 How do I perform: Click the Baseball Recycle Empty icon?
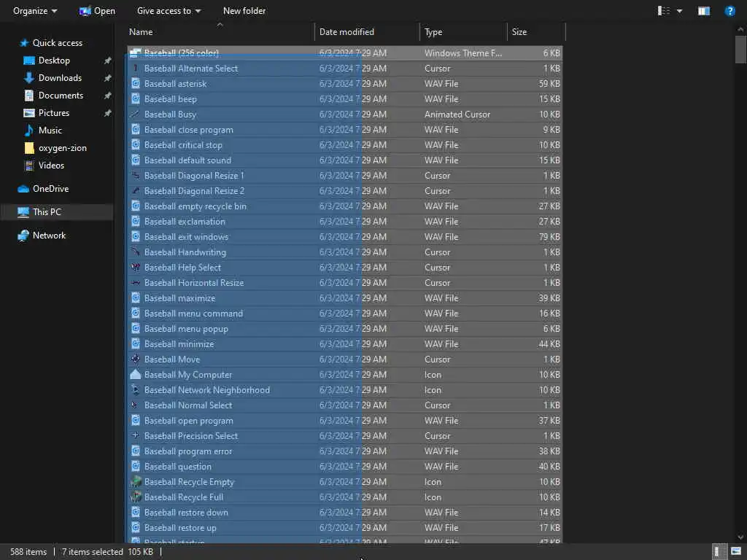135,482
